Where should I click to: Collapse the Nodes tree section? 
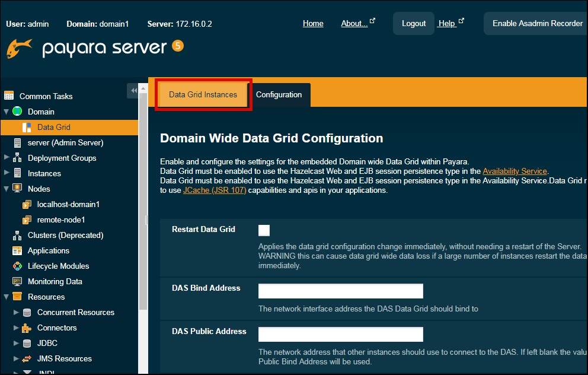(6, 189)
